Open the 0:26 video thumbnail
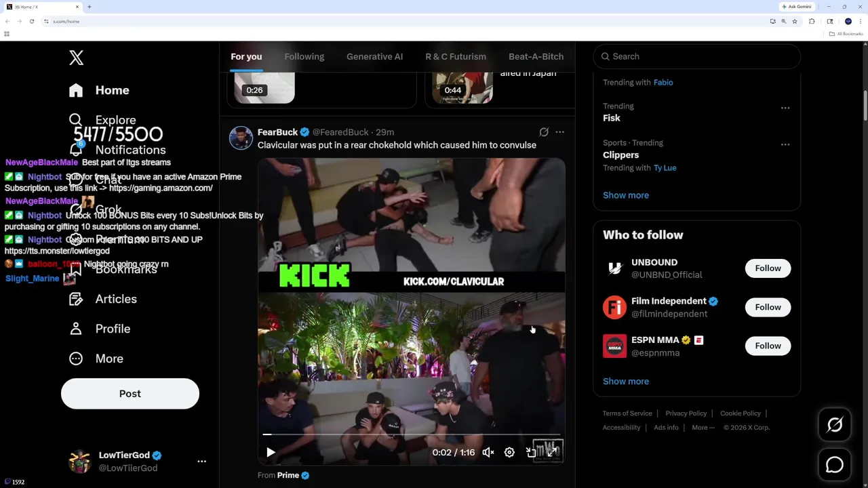The height and width of the screenshot is (488, 868). coord(264,88)
